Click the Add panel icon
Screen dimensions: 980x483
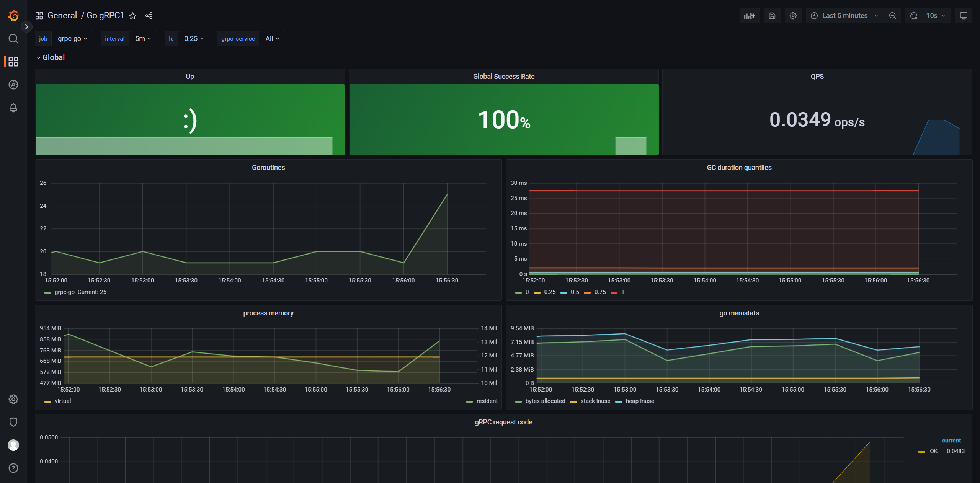coord(749,16)
